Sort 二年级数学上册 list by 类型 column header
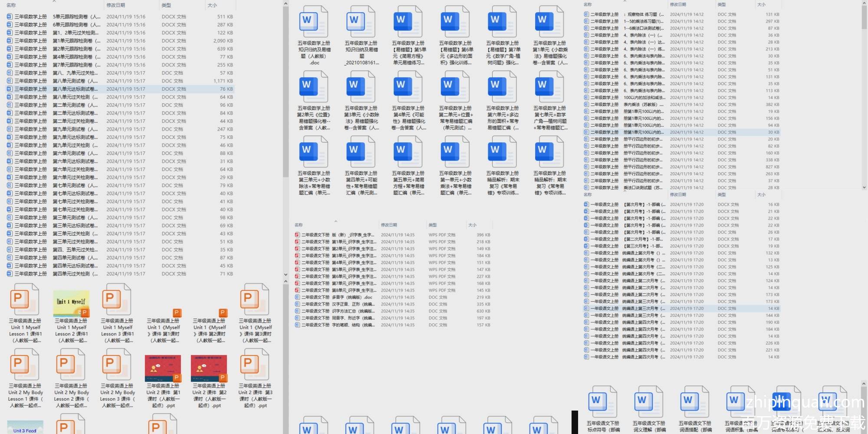This screenshot has width=868, height=434. [x=721, y=4]
